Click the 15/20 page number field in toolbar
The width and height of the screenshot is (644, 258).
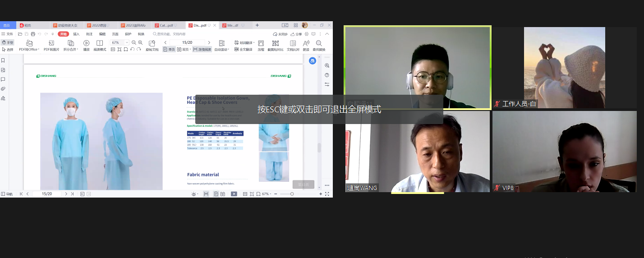[x=187, y=42]
